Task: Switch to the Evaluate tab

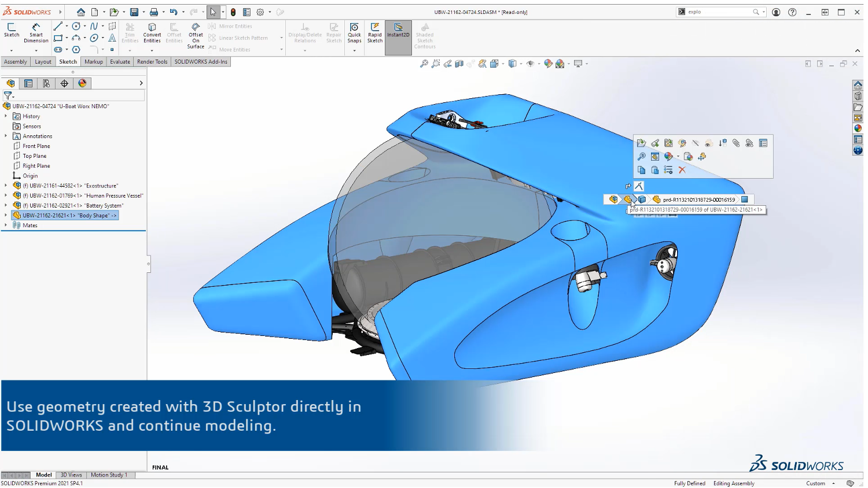Action: tap(120, 62)
